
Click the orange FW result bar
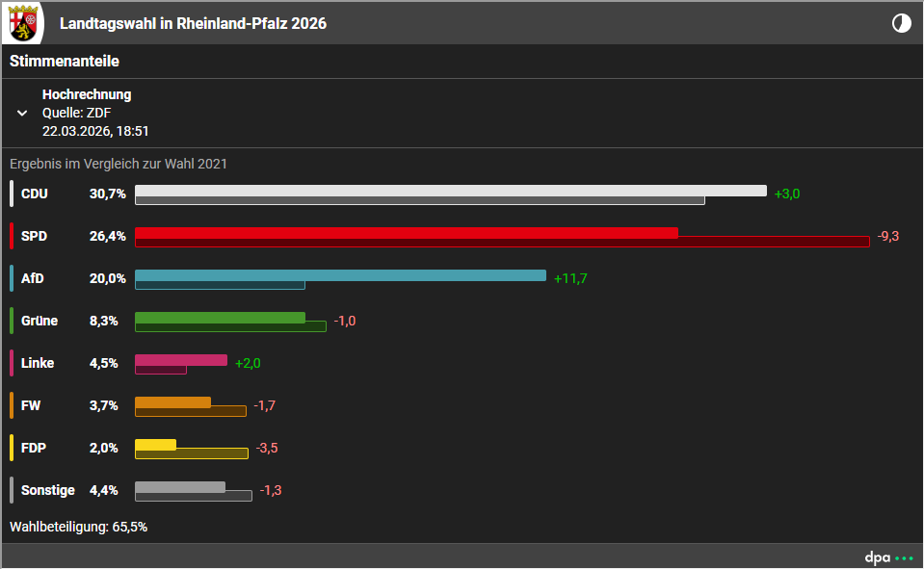[172, 402]
